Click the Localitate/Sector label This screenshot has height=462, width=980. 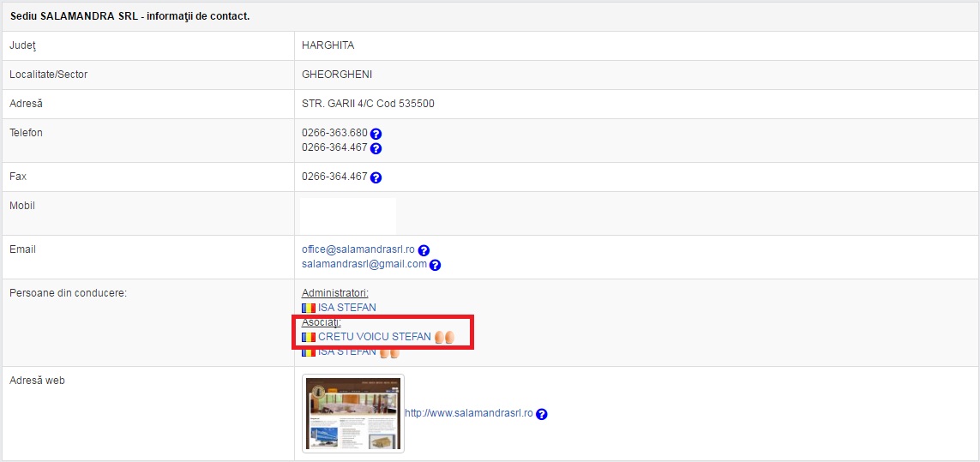click(48, 75)
